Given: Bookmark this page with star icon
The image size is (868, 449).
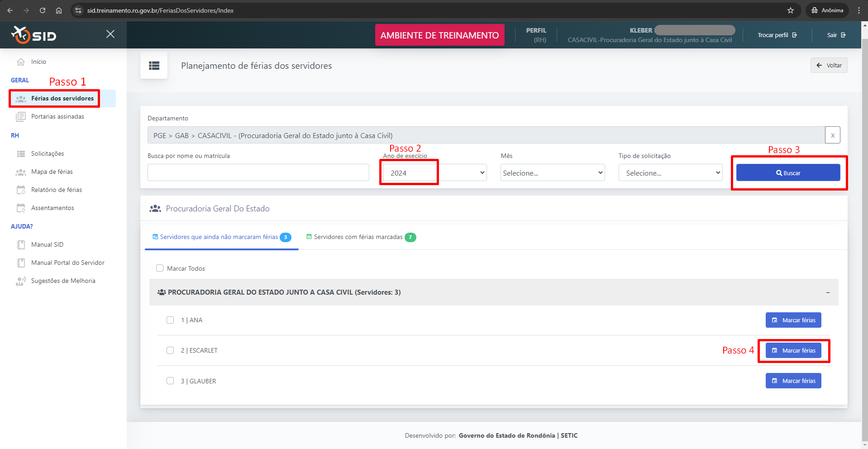Looking at the screenshot, I should point(790,10).
